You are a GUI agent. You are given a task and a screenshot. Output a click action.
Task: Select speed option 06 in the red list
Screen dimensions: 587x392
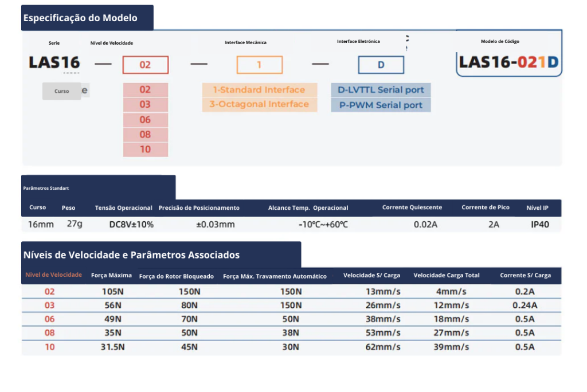click(145, 120)
